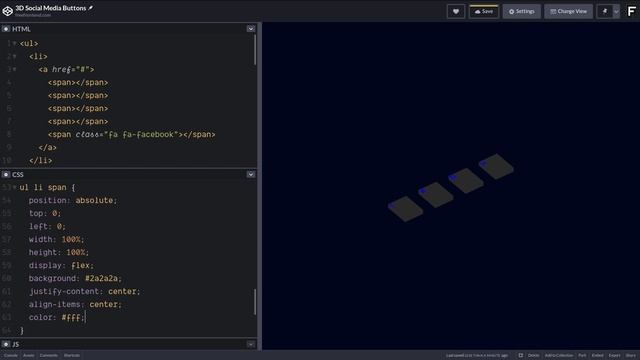Click the CSS panel title
Image resolution: width=640 pixels, height=360 pixels.
[x=18, y=174]
